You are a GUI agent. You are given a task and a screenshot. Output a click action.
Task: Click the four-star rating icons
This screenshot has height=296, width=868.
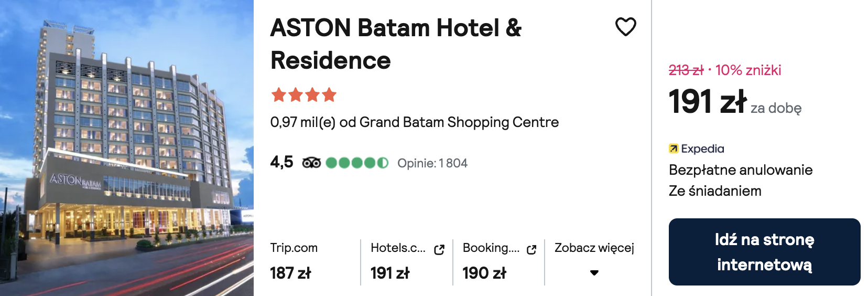pos(304,95)
